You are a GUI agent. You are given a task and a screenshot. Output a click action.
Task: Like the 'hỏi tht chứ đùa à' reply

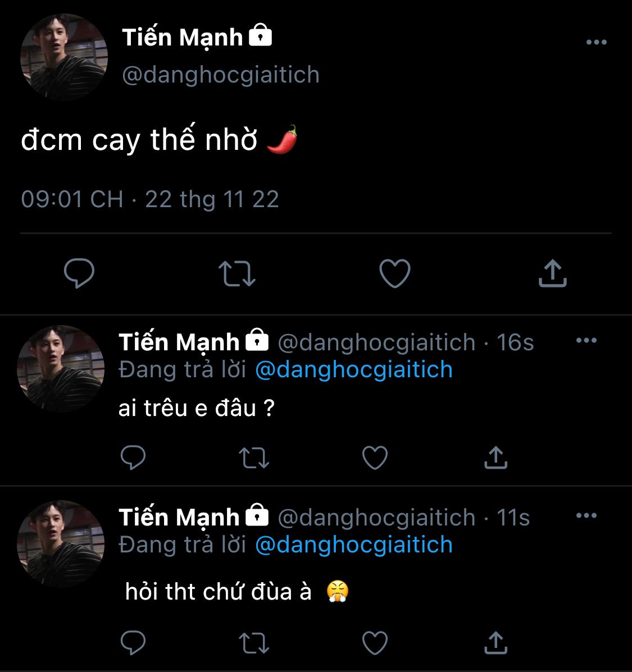coord(375,643)
